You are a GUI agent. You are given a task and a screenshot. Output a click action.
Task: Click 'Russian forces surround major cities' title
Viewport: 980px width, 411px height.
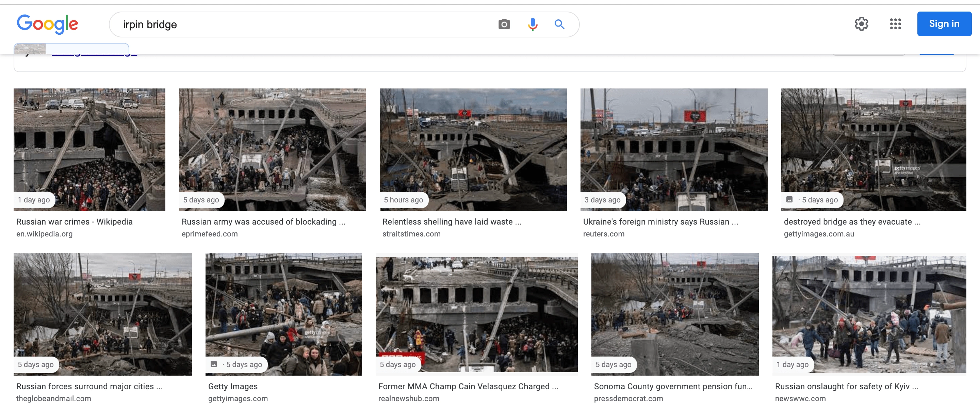(x=89, y=387)
